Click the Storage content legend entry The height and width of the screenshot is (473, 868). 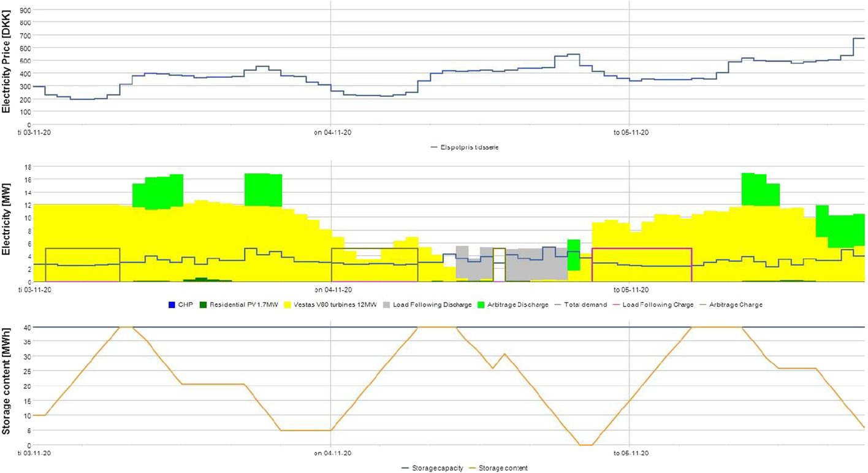(x=499, y=468)
